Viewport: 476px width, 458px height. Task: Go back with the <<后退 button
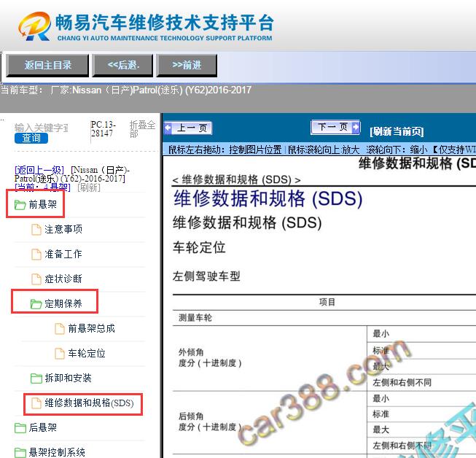pyautogui.click(x=123, y=66)
